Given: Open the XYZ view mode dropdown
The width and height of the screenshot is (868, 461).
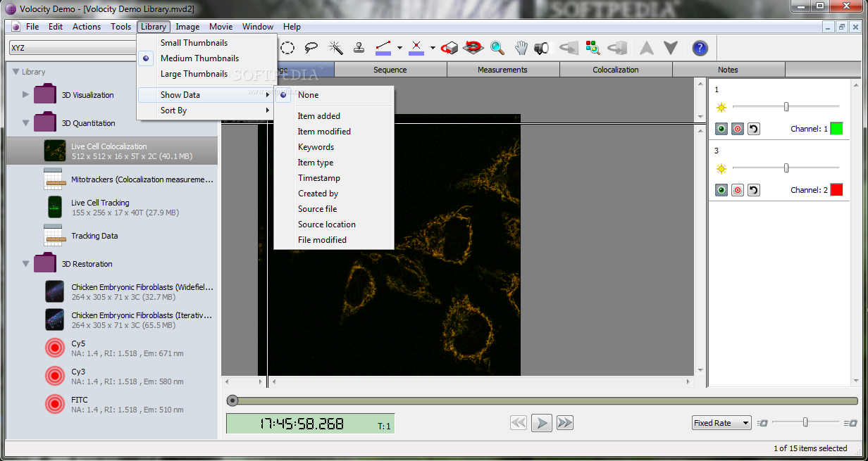Looking at the screenshot, I should tap(72, 48).
